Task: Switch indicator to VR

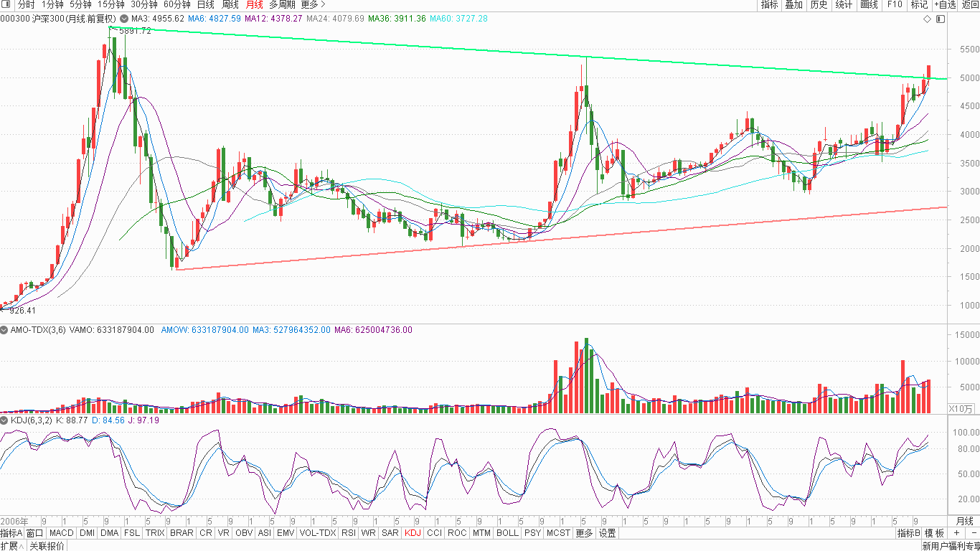Action: coord(224,533)
